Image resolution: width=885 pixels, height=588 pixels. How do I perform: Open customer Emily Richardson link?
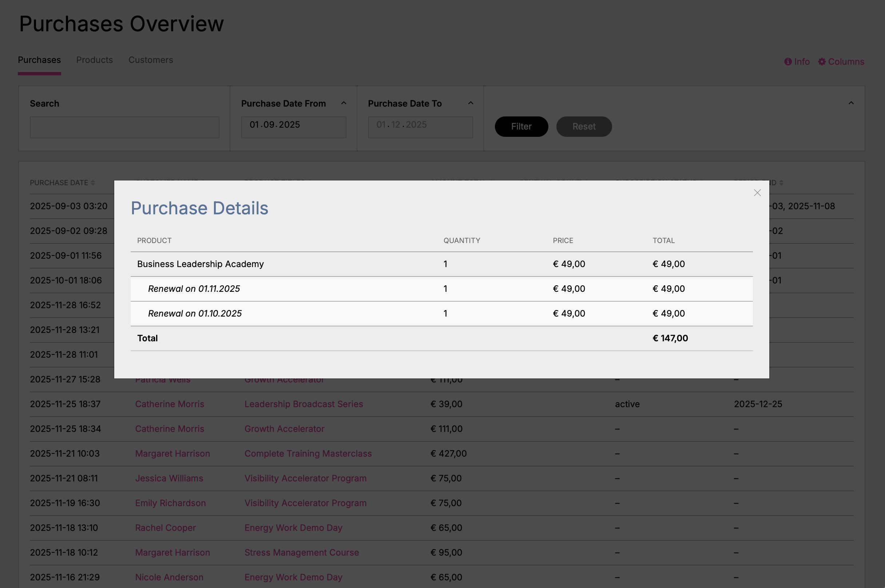pos(170,503)
